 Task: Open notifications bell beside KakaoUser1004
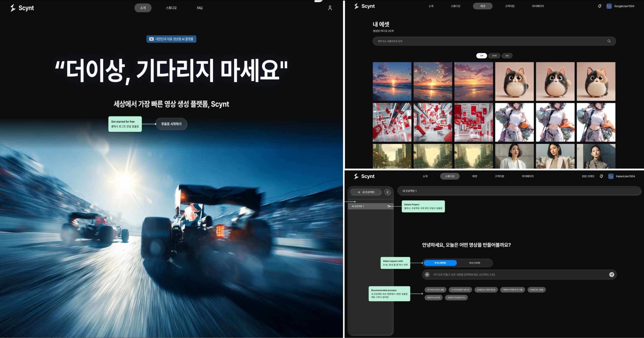point(601,176)
